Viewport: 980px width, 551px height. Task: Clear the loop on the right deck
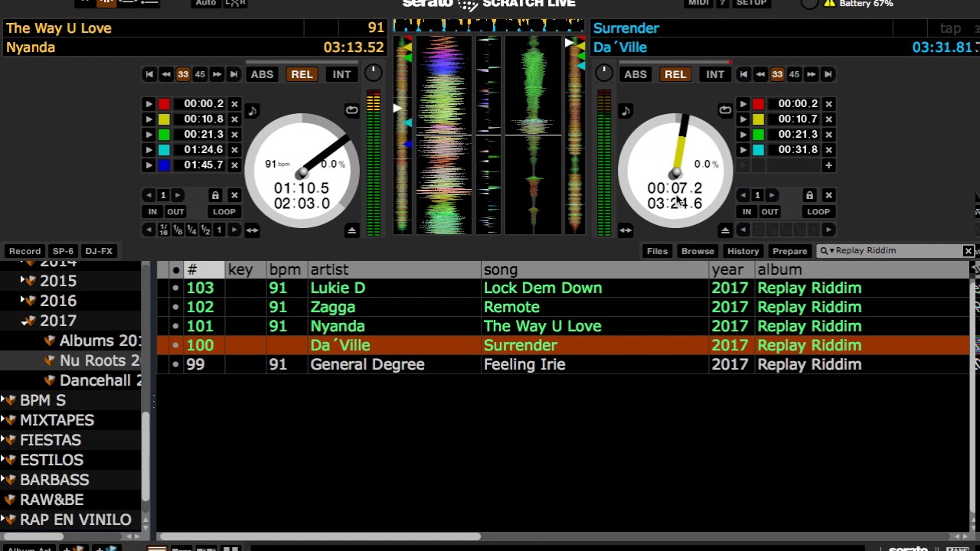(828, 195)
